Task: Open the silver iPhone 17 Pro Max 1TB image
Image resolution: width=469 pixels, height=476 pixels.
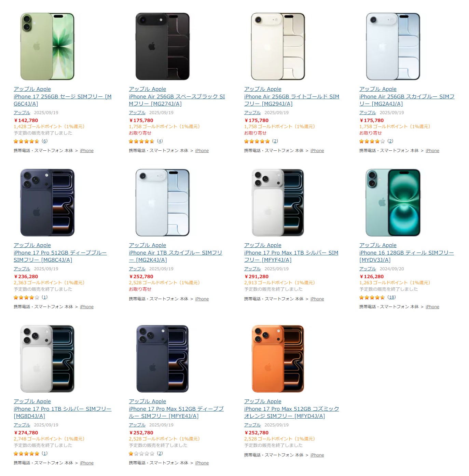Action: point(277,203)
